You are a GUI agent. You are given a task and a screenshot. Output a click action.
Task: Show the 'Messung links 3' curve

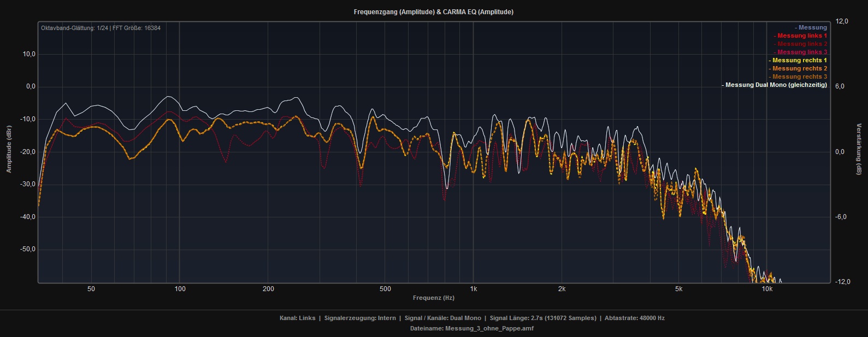click(801, 52)
